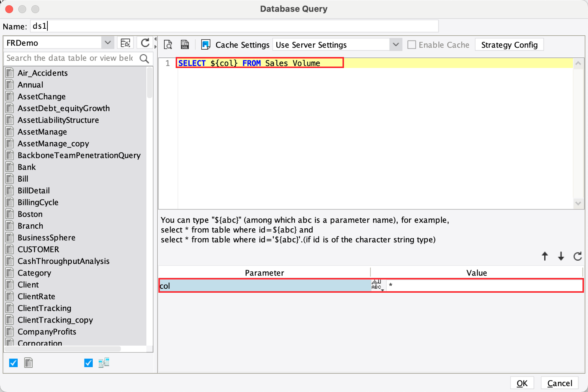The height and width of the screenshot is (392, 588).
Task: Click the line number 1 in the editor gutter
Action: 168,63
